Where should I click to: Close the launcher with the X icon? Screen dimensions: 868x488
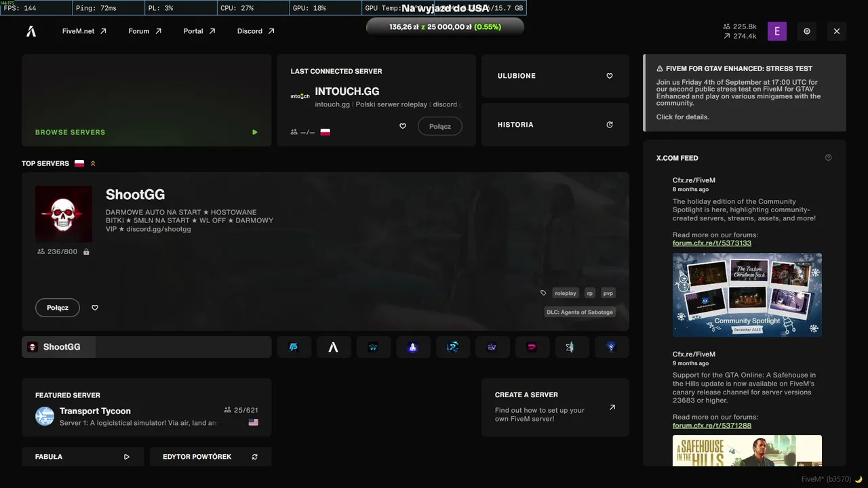837,31
